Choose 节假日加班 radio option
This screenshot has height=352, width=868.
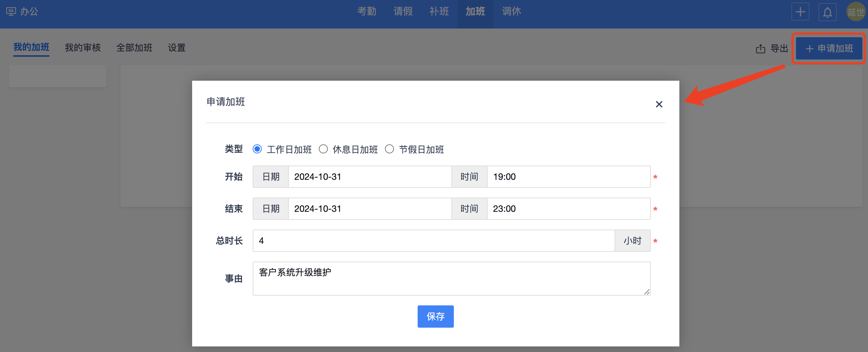[389, 149]
